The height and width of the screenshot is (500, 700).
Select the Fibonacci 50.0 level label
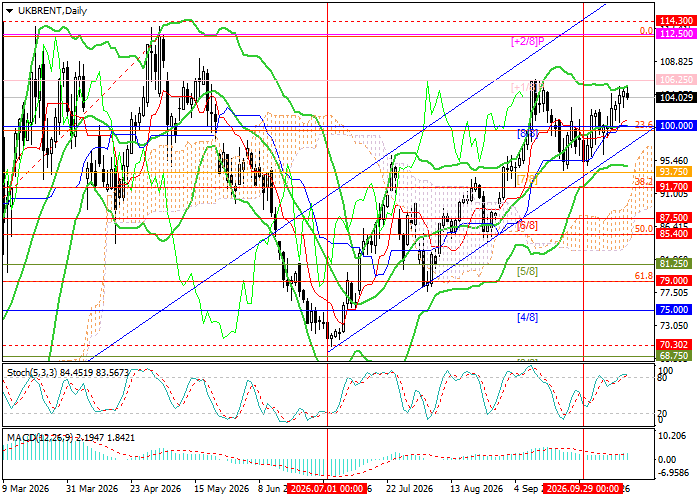pos(644,229)
